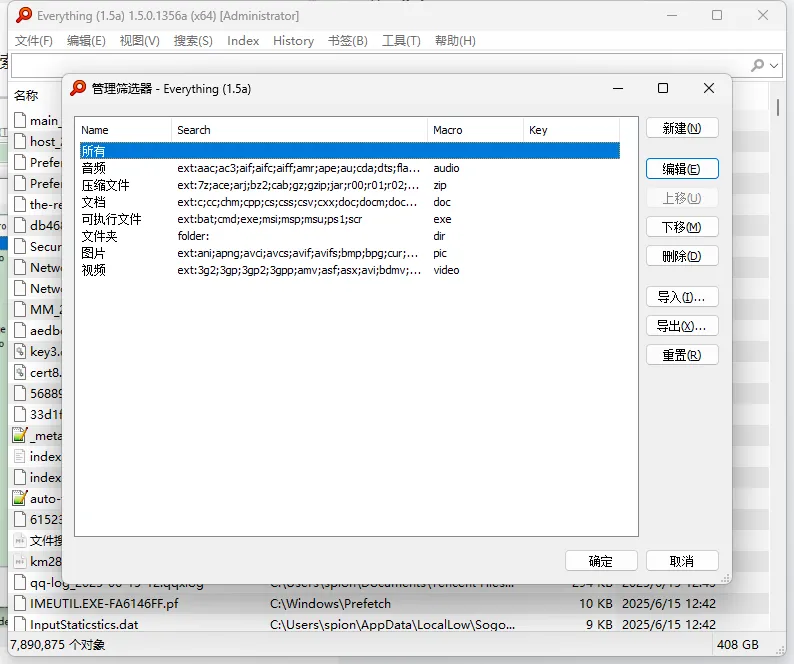Click the auto- notepad file icon
This screenshot has height=664, width=794.
(x=20, y=498)
